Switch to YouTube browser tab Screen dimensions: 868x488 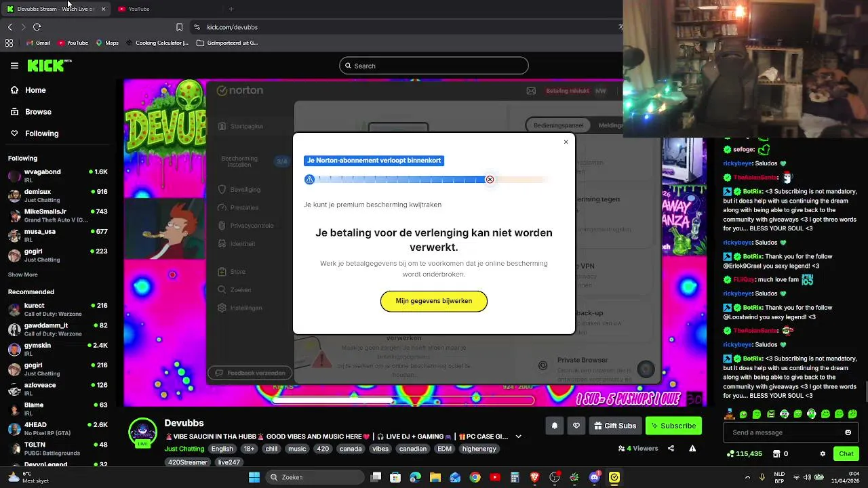pos(139,9)
